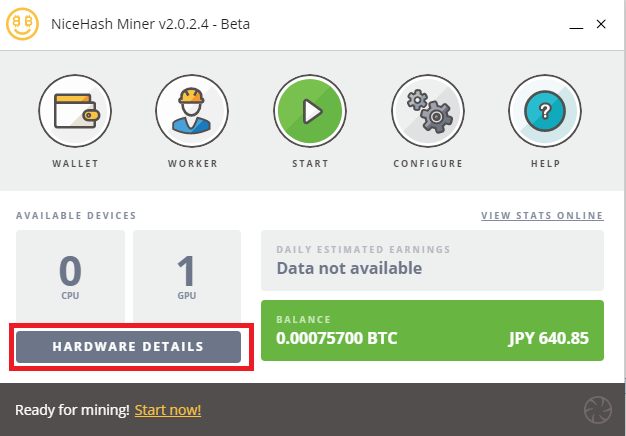Click the Available Devices heading

[76, 216]
